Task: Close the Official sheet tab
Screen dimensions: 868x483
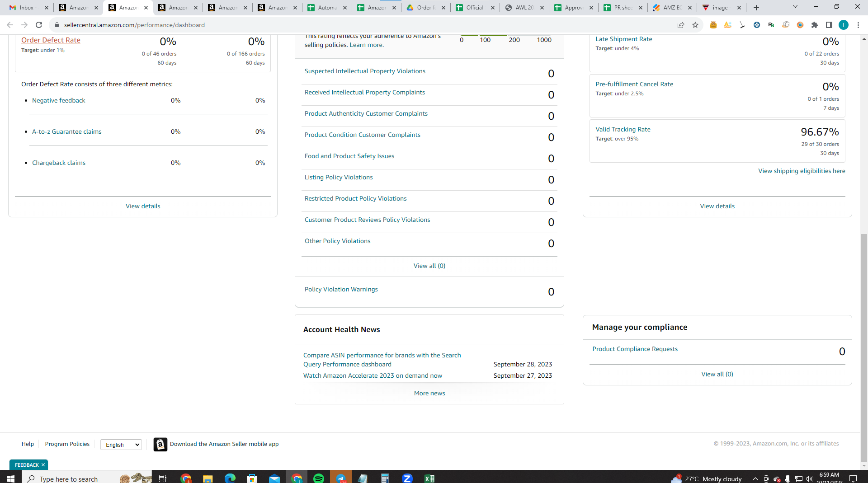Action: click(493, 8)
